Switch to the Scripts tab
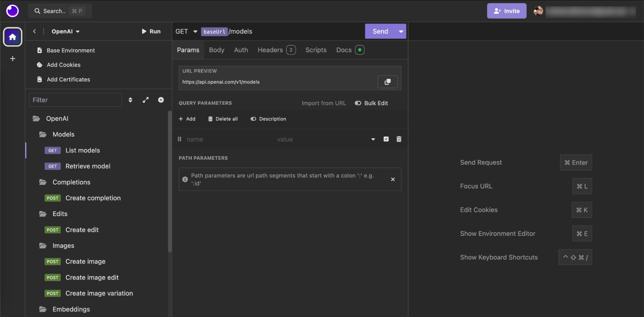This screenshot has width=644, height=317. 316,50
